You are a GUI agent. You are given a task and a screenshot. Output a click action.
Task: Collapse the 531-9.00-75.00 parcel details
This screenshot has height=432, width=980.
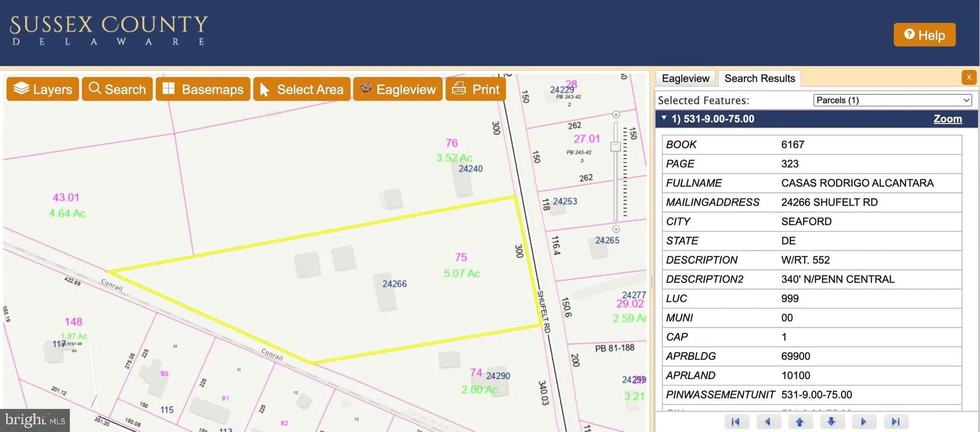[x=664, y=118]
